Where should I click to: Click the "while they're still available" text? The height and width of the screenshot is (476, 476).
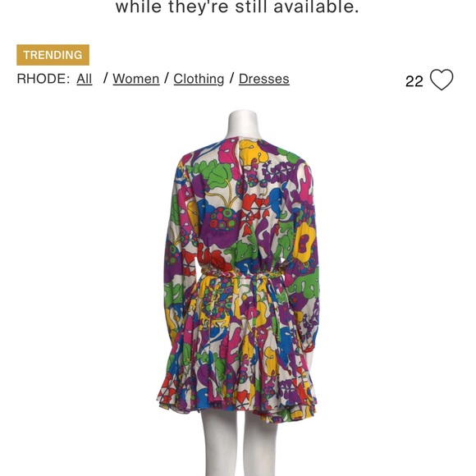237,7
